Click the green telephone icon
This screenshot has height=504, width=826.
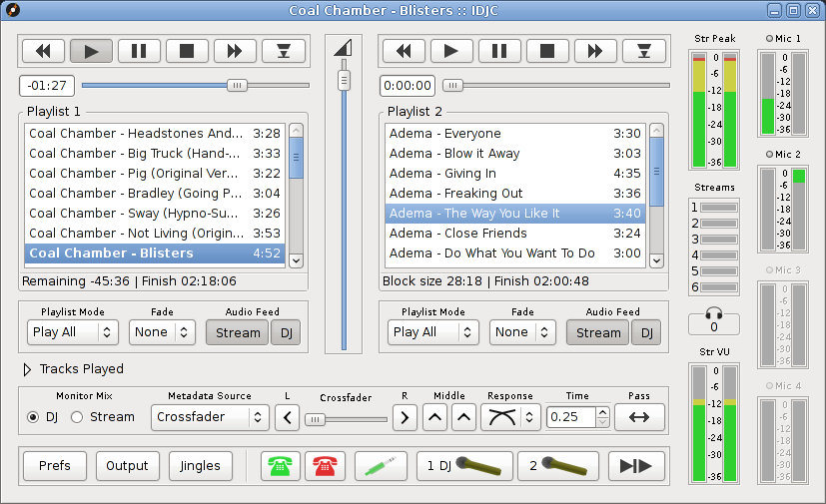[x=282, y=466]
